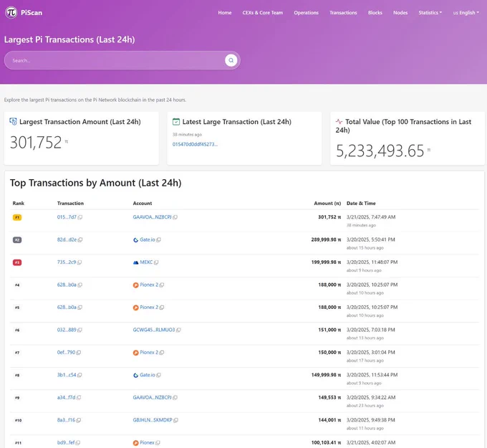Click the PiScan brand name
The height and width of the screenshot is (448, 487).
tap(32, 13)
